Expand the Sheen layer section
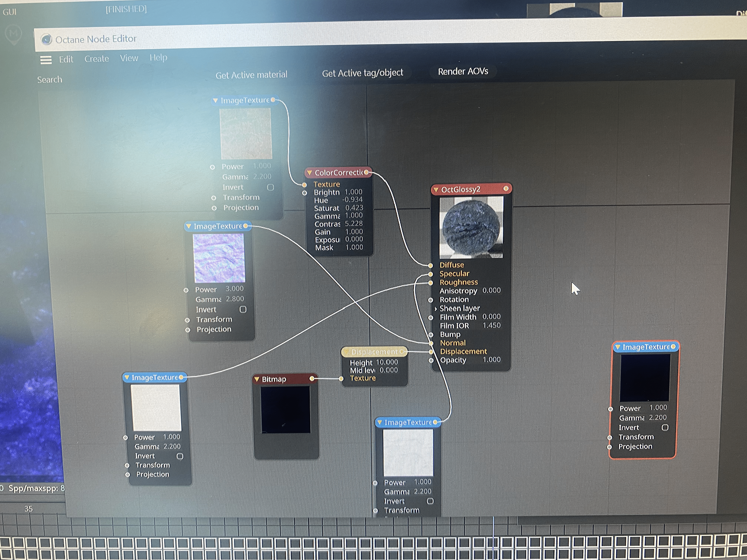 (436, 309)
